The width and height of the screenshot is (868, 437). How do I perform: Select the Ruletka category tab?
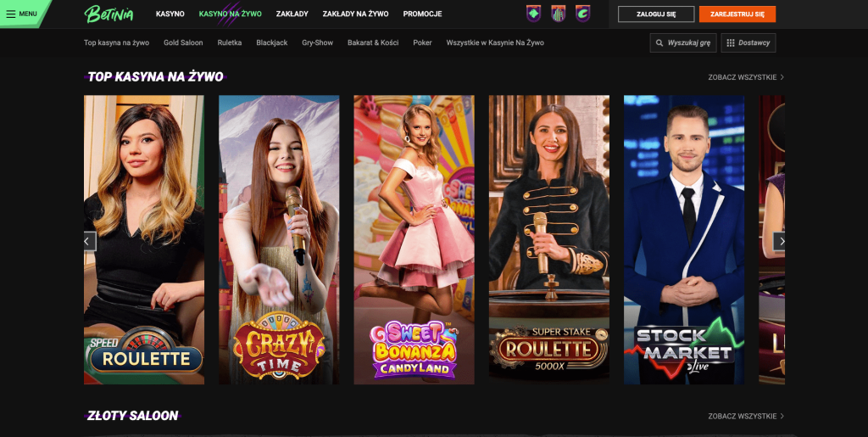[x=230, y=42]
